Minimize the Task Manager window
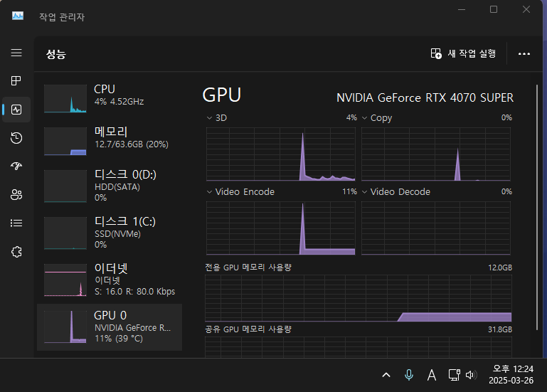 (x=462, y=9)
